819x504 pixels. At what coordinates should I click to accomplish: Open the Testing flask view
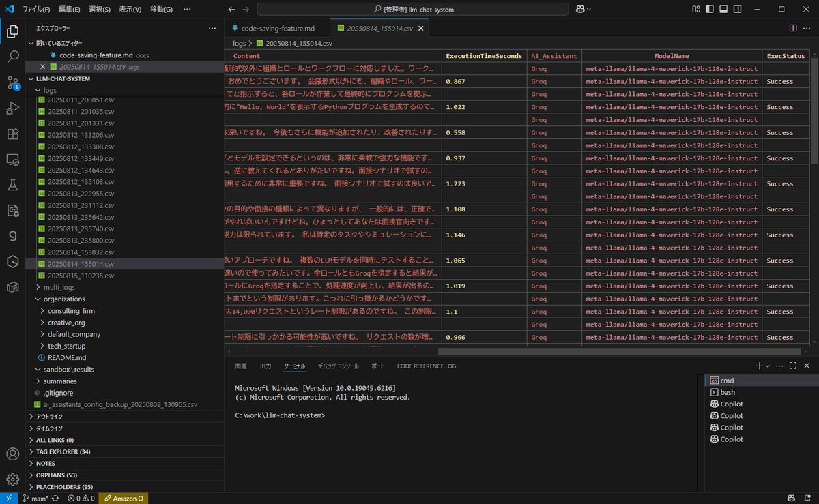12,185
